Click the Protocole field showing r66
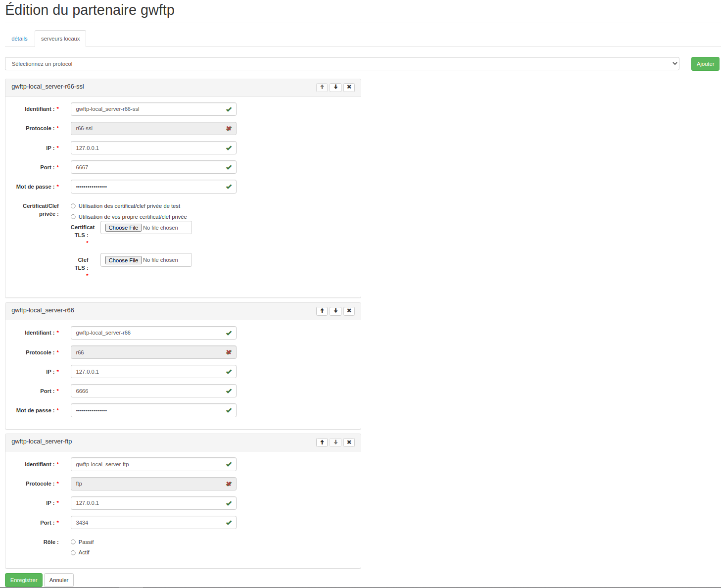721x588 pixels. click(153, 352)
